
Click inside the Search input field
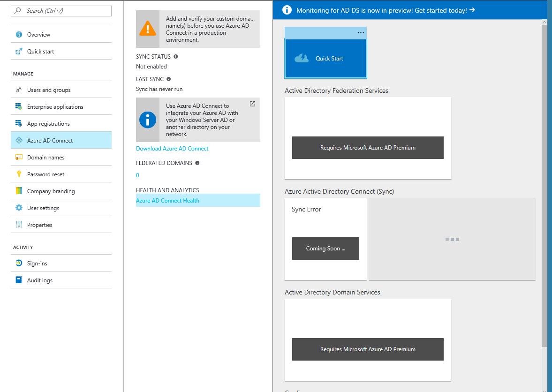tap(66, 11)
